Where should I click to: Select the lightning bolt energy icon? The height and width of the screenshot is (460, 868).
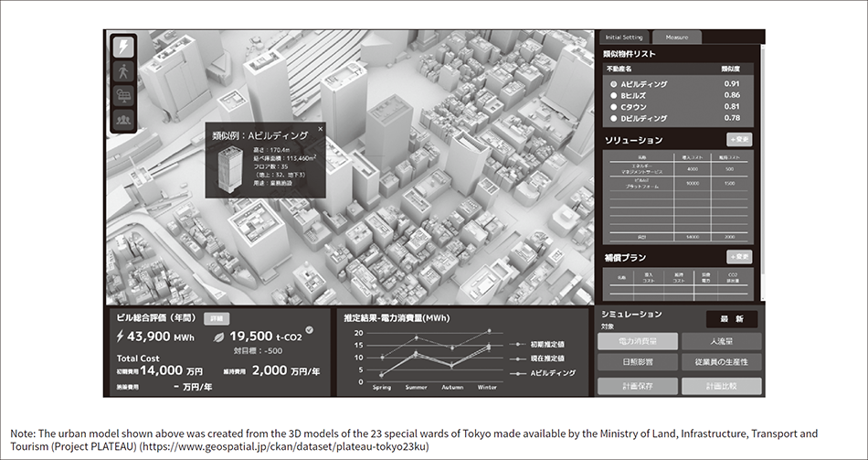click(x=123, y=48)
